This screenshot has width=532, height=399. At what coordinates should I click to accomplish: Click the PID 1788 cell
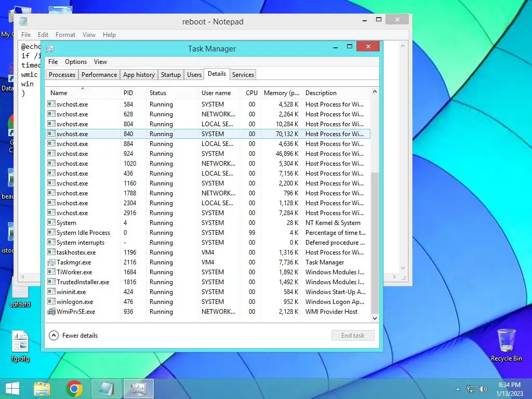click(x=130, y=193)
